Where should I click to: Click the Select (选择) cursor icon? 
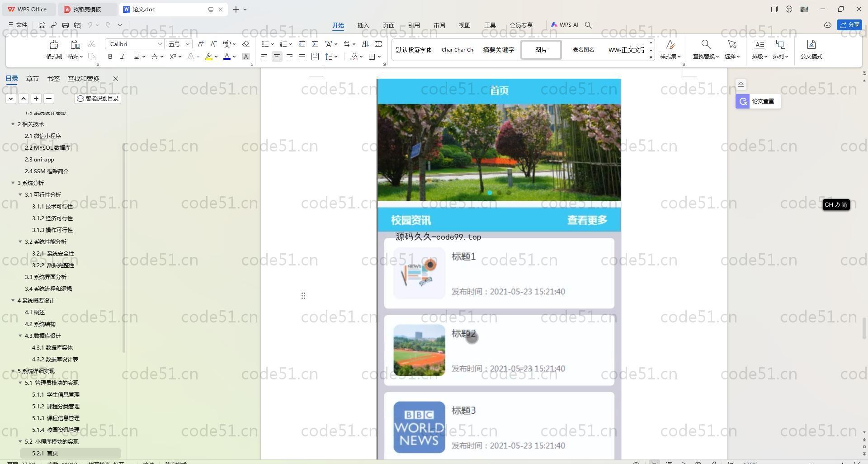click(x=732, y=44)
